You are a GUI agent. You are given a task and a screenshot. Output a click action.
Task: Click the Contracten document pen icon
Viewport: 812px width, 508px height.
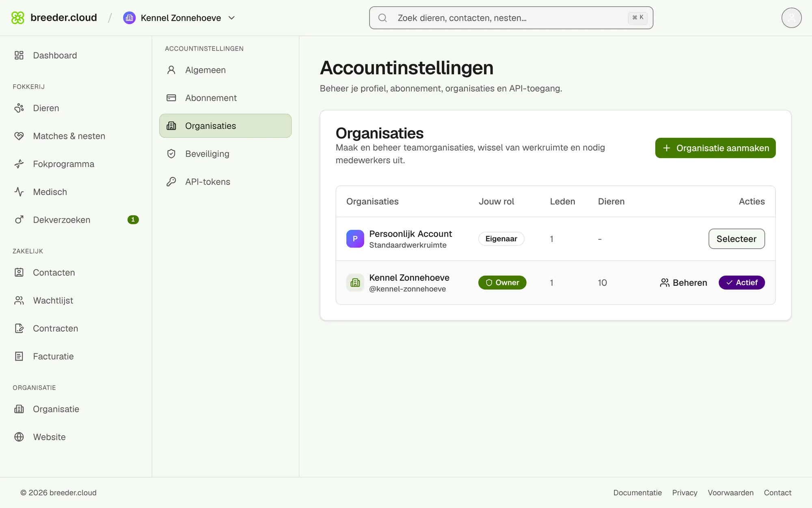[x=19, y=328]
